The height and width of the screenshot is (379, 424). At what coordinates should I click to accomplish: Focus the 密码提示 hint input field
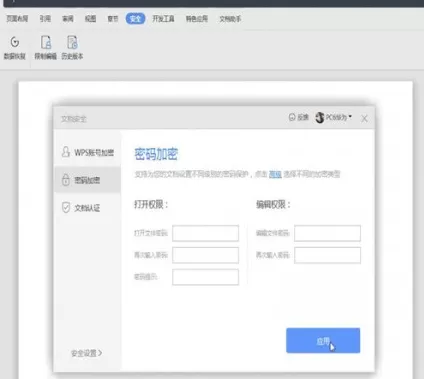[205, 277]
